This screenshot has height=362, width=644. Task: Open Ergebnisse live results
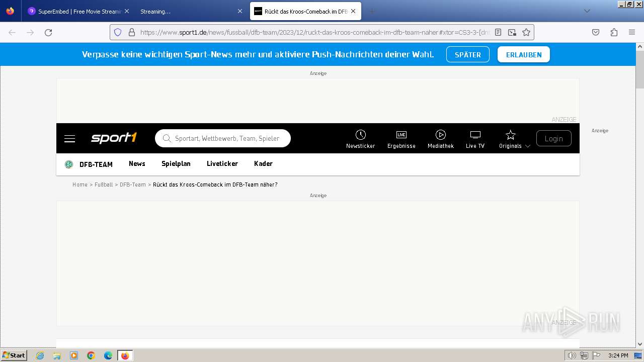click(x=401, y=139)
